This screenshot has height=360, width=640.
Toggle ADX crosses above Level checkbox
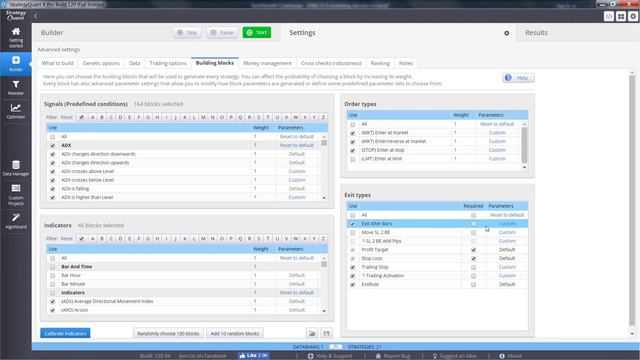[x=52, y=171]
